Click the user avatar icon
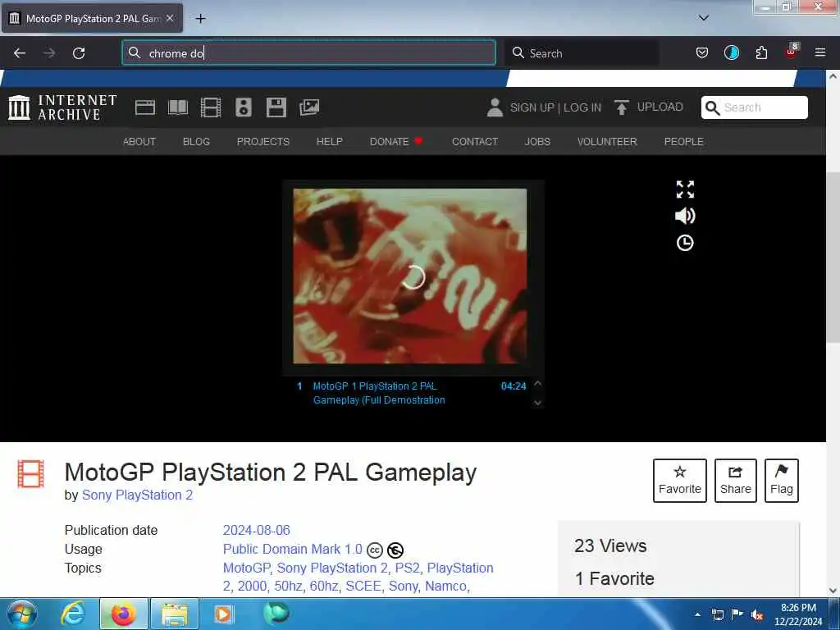The width and height of the screenshot is (840, 630). point(495,107)
